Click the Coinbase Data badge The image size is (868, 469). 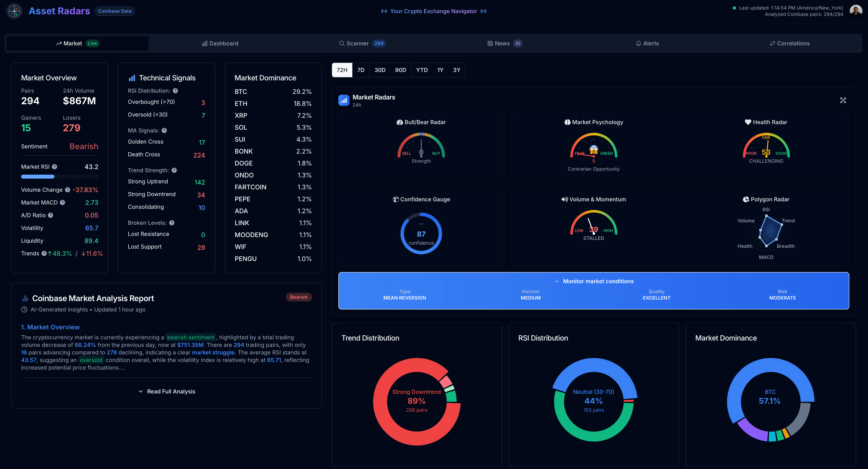pyautogui.click(x=115, y=11)
